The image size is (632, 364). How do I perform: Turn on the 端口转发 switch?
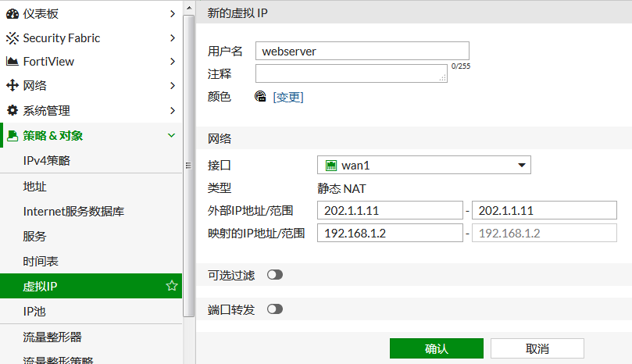point(275,309)
